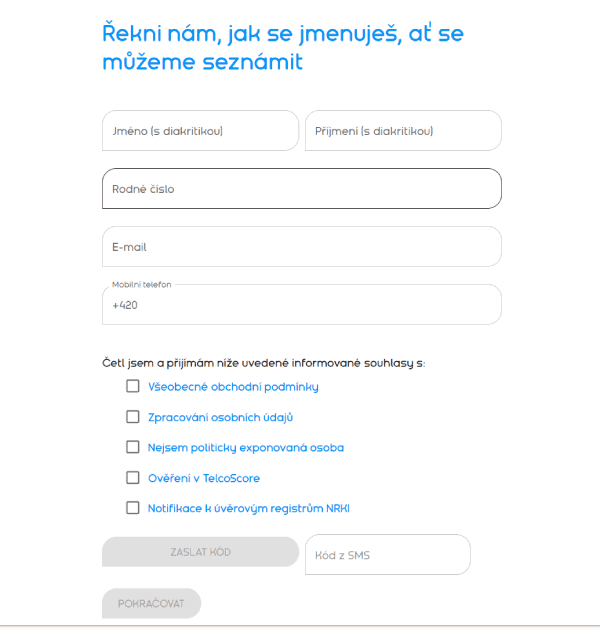
Task: Select the Rodné číslo input
Action: pyautogui.click(x=302, y=188)
